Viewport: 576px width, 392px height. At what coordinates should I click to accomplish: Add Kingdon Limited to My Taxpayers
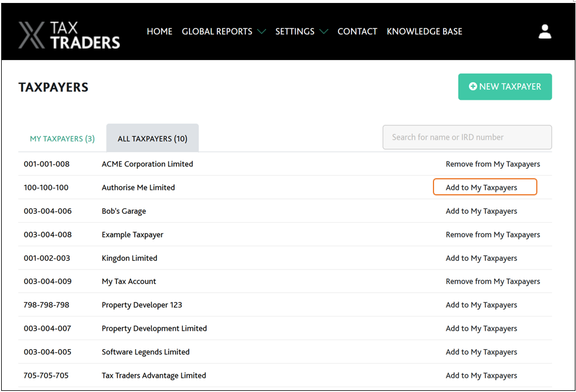(x=481, y=258)
